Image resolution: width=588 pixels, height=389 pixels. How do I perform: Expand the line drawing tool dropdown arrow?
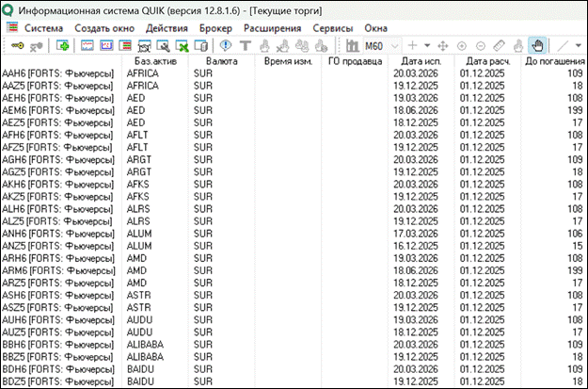[577, 45]
